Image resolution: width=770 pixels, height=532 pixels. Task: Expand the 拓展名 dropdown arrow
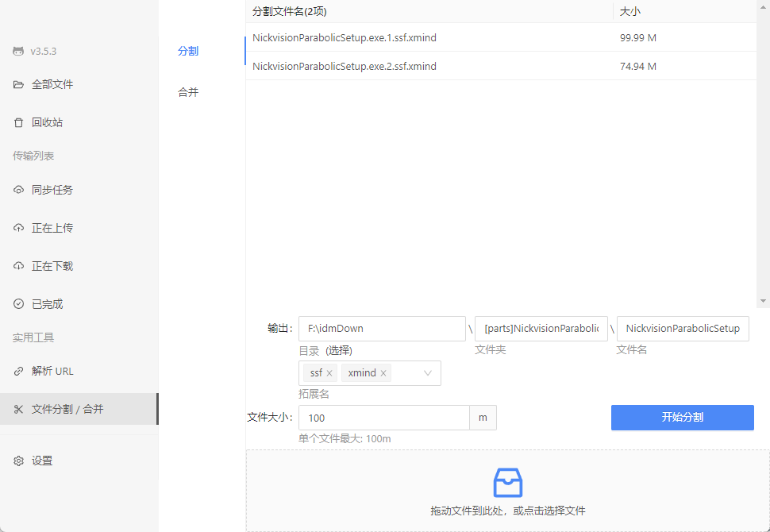428,373
